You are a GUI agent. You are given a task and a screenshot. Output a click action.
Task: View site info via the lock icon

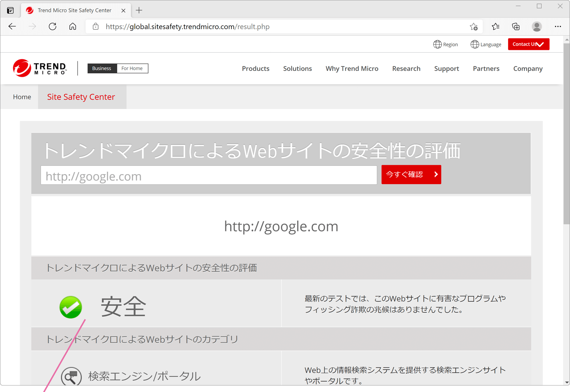click(x=95, y=27)
